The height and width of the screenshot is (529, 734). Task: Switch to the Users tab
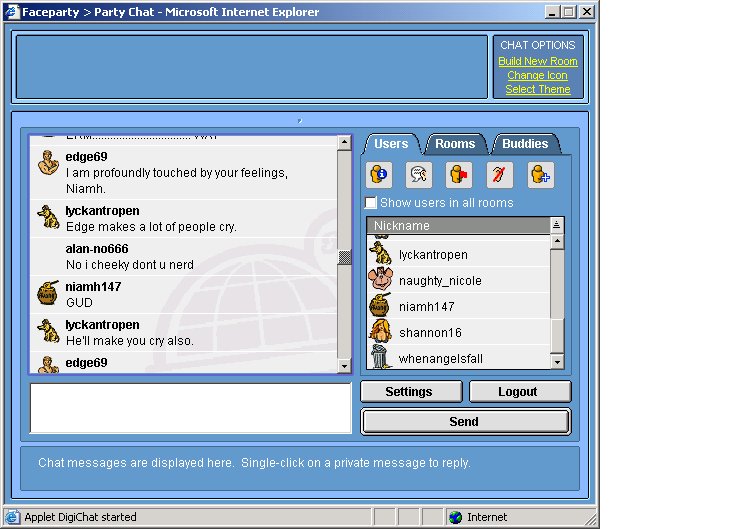coord(391,144)
